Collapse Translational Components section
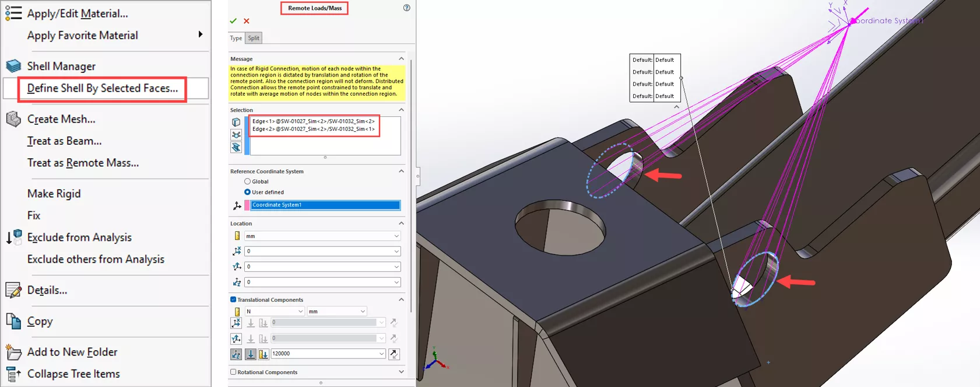The width and height of the screenshot is (980, 387). 401,299
